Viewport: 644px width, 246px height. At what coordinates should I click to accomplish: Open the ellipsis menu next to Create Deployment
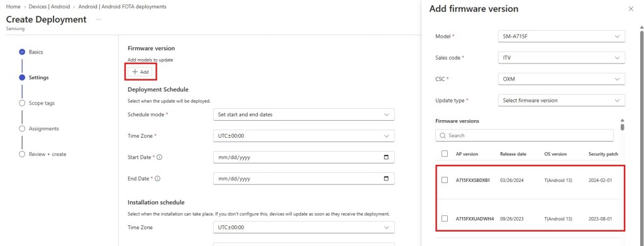tap(99, 20)
